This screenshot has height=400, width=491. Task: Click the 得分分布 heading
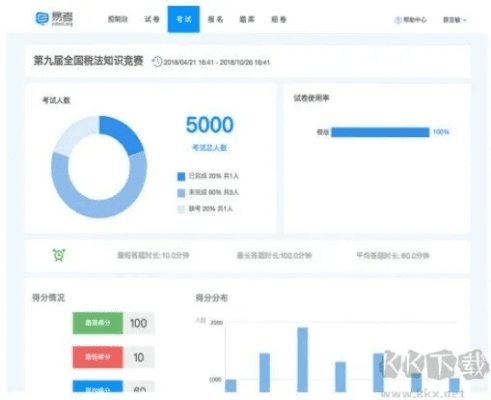(211, 298)
